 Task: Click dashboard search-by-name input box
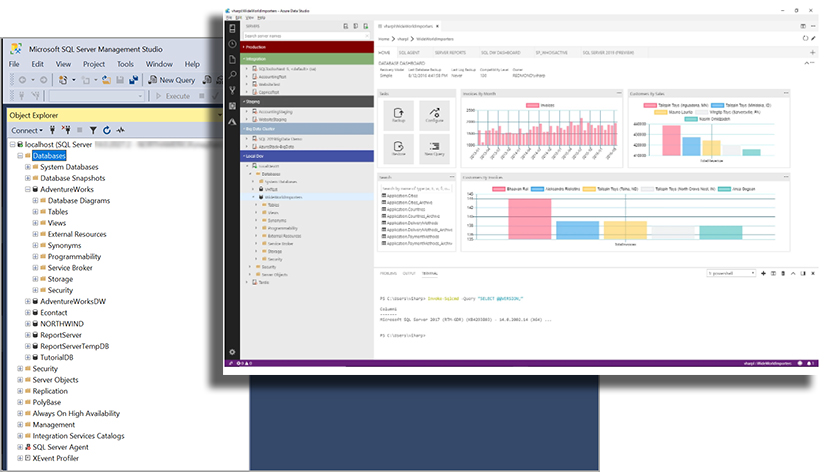pos(417,188)
